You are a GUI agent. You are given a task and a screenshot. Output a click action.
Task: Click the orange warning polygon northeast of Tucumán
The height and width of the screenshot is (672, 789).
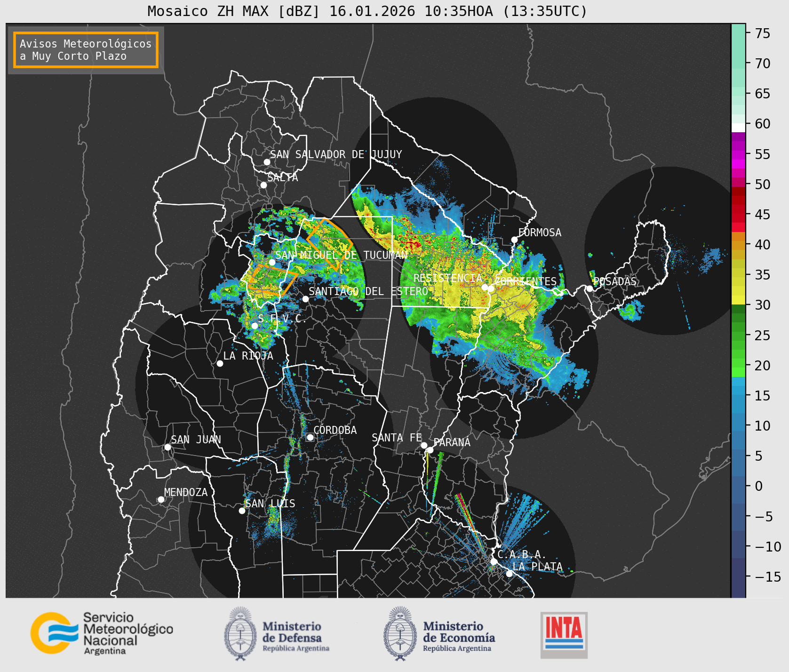(330, 244)
